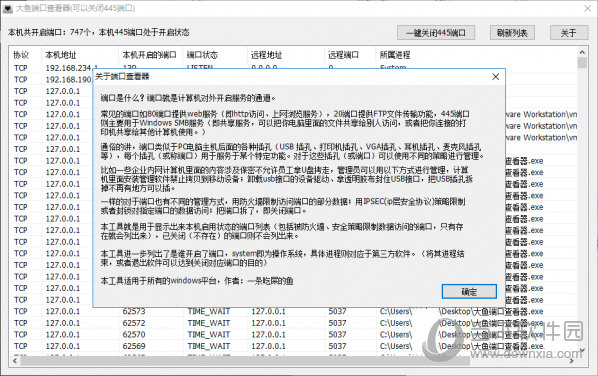Select the row with port 62570
This screenshot has width=598, height=376.
[x=294, y=334]
